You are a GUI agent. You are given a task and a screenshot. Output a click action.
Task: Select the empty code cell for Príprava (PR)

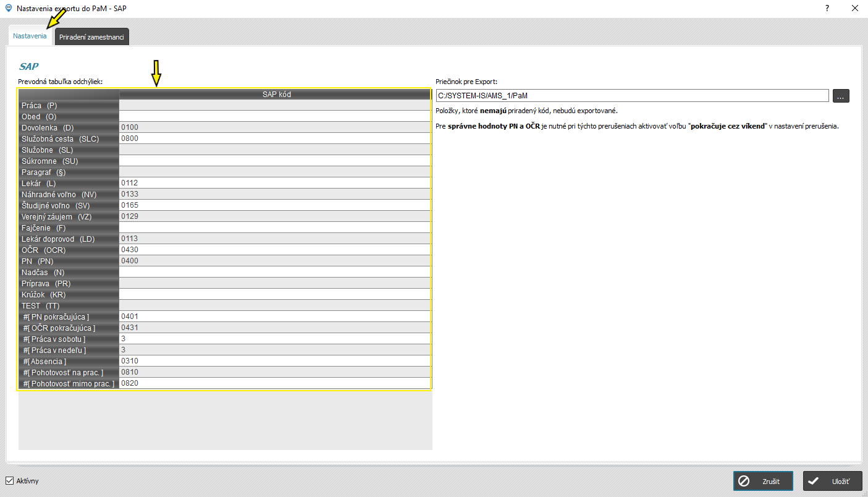[275, 283]
